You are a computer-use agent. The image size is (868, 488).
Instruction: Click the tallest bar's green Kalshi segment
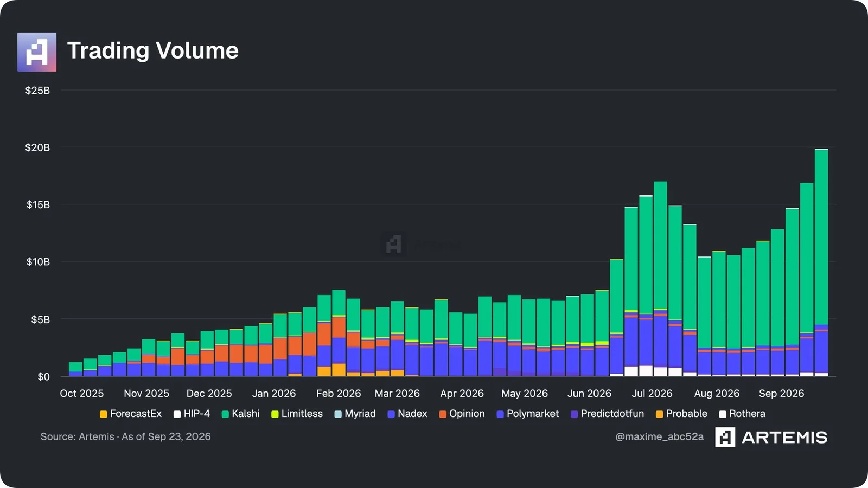click(x=821, y=237)
